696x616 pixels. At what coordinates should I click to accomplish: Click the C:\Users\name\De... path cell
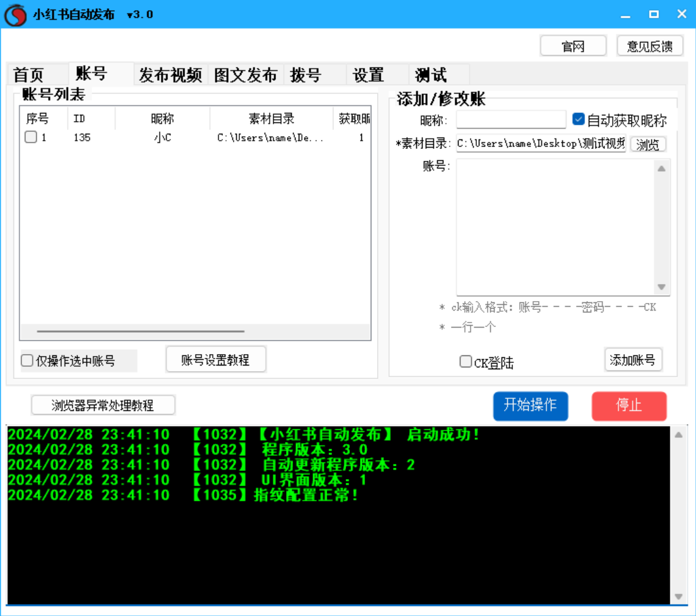pos(270,138)
